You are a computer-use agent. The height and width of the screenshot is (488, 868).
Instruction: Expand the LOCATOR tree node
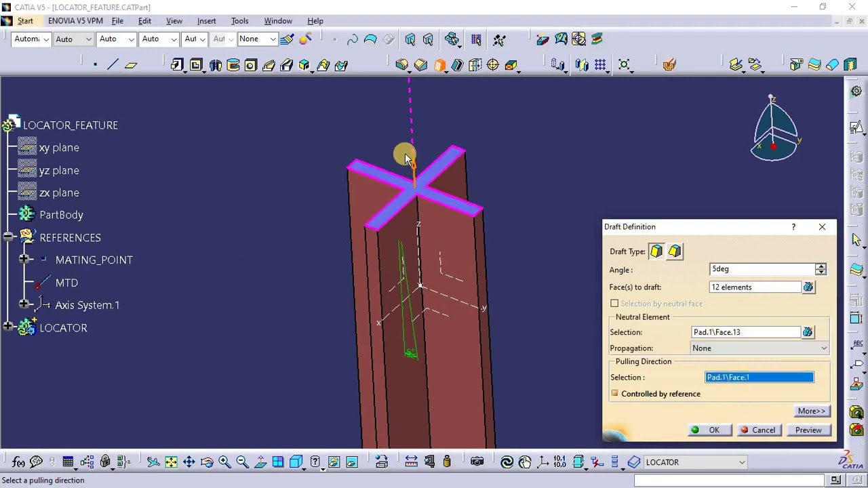[x=8, y=327]
